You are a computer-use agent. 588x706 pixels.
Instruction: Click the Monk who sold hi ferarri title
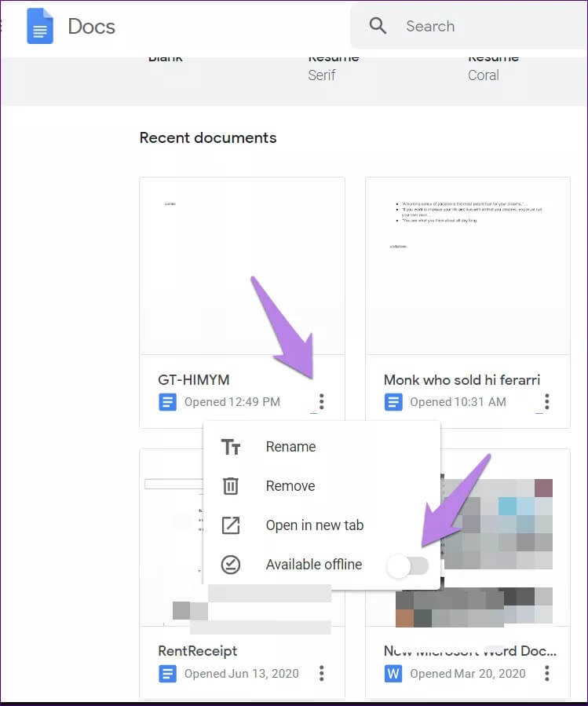462,379
